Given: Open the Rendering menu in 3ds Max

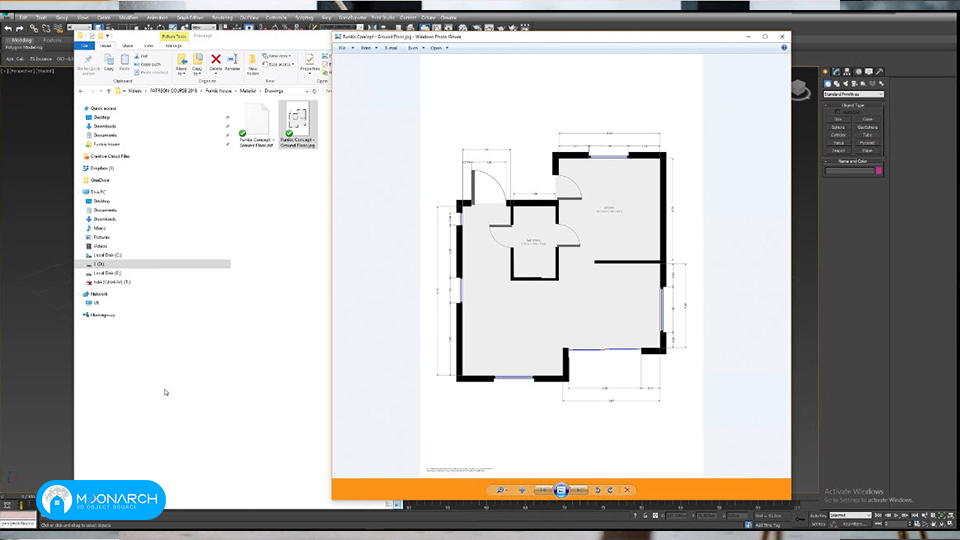Looking at the screenshot, I should tap(222, 18).
